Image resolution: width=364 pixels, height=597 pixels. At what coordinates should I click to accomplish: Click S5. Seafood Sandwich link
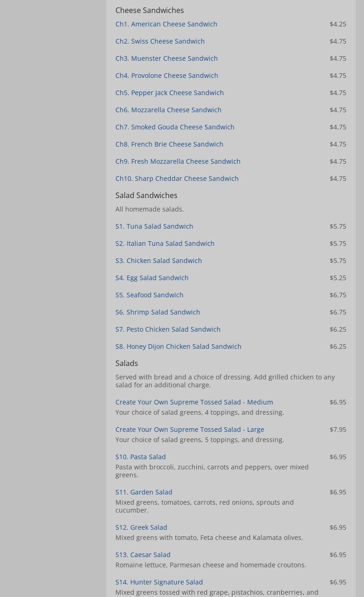tap(149, 295)
